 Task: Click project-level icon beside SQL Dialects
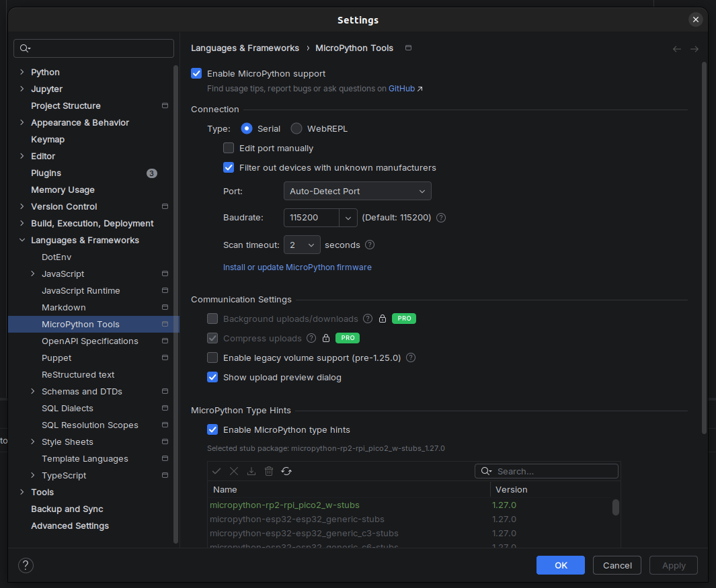[x=165, y=409]
